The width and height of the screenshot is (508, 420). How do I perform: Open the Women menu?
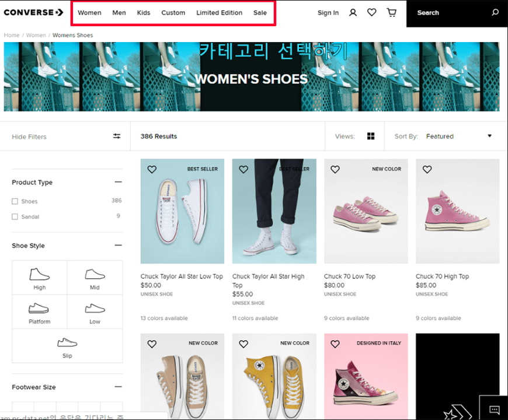click(89, 13)
